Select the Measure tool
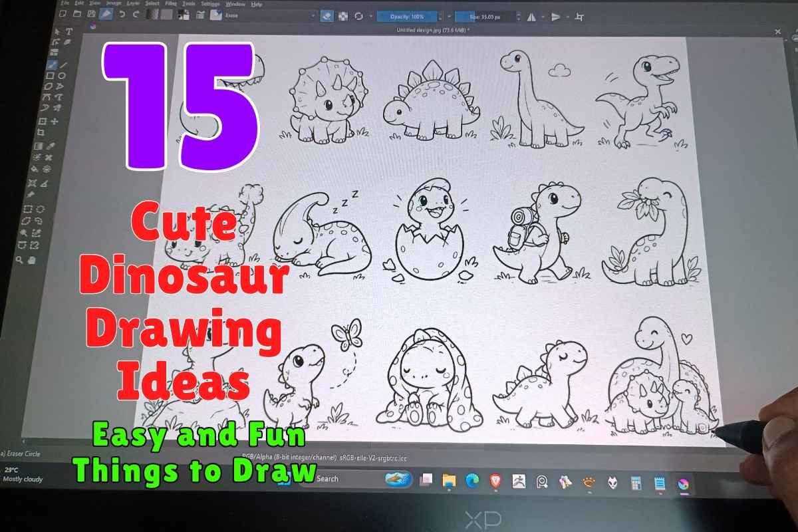 [x=44, y=184]
